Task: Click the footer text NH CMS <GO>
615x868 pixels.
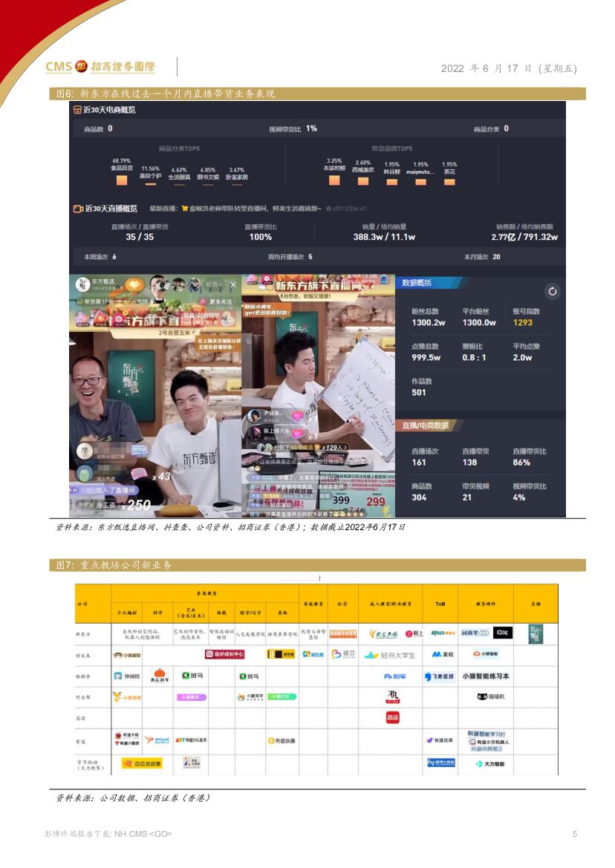Action: 143,834
